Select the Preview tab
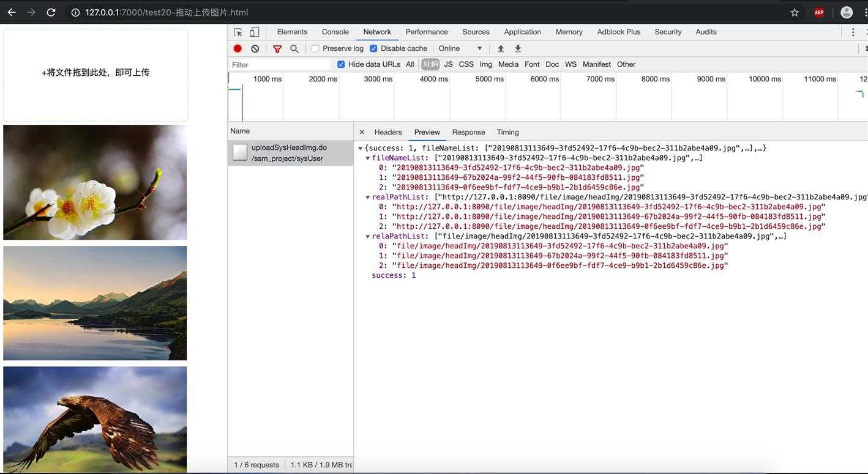Viewport: 868px width, 474px height. click(x=427, y=132)
